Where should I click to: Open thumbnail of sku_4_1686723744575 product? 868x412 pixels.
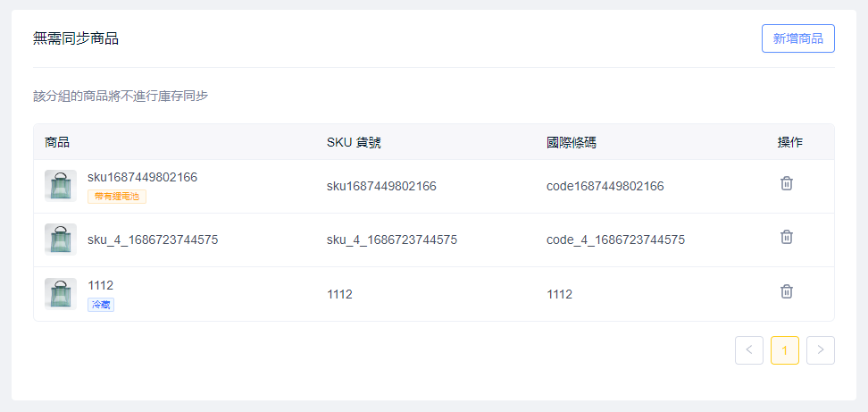pyautogui.click(x=61, y=240)
